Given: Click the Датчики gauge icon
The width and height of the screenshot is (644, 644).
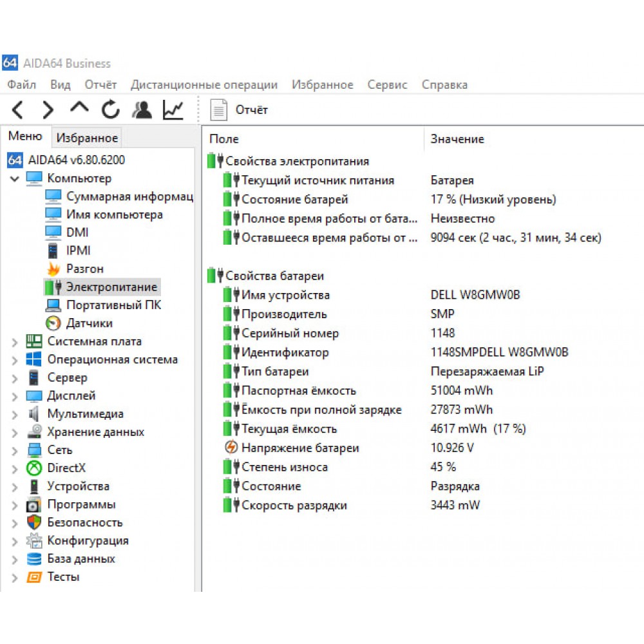Looking at the screenshot, I should tap(53, 323).
